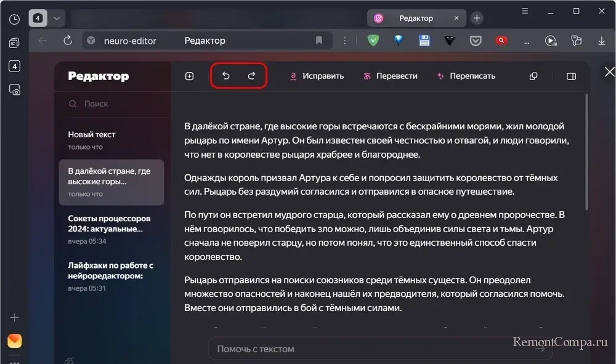This screenshot has width=616, height=364.
Task: Click the Помочь с текстом input field
Action: coord(370,349)
